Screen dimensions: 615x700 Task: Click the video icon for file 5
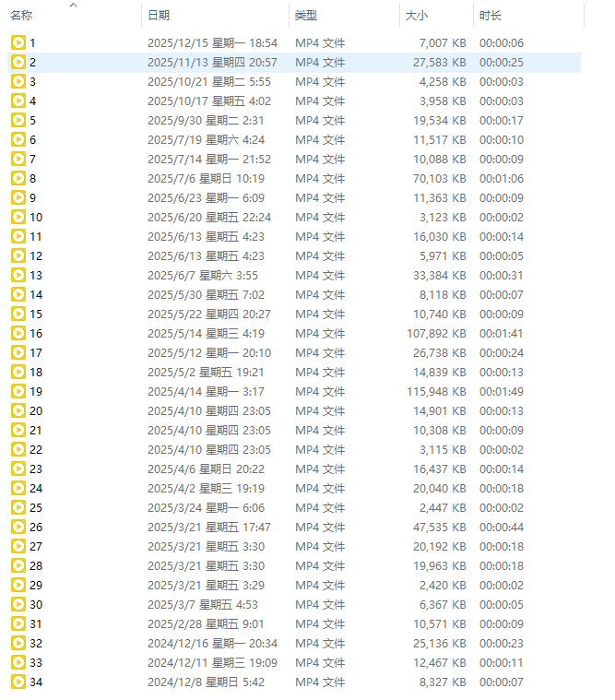18,120
